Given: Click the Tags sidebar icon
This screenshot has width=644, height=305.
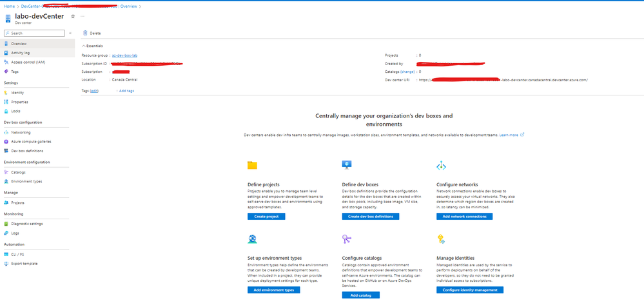Looking at the screenshot, I should (6, 72).
